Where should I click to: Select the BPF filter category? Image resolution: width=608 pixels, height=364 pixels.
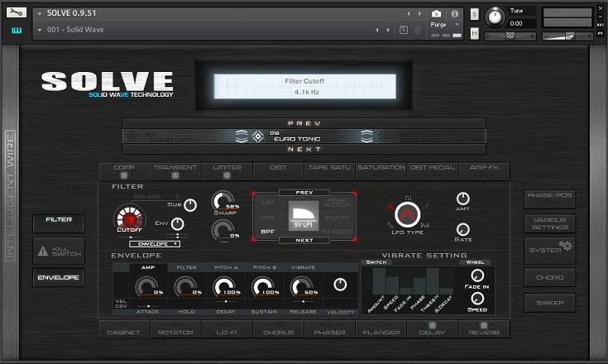(268, 232)
